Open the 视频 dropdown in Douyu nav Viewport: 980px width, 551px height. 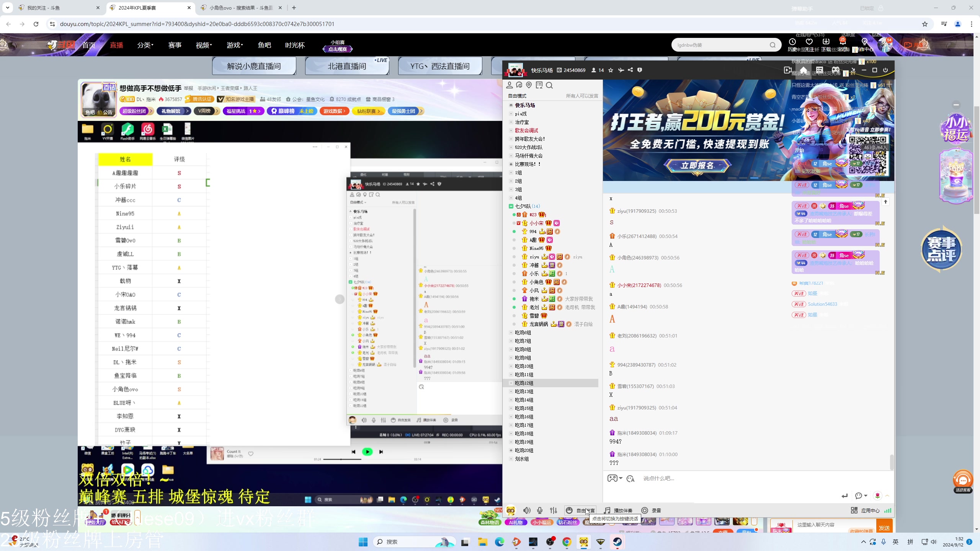click(x=204, y=45)
